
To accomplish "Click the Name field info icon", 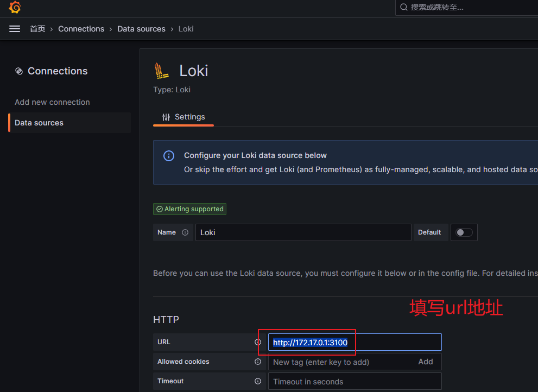I will pyautogui.click(x=185, y=232).
